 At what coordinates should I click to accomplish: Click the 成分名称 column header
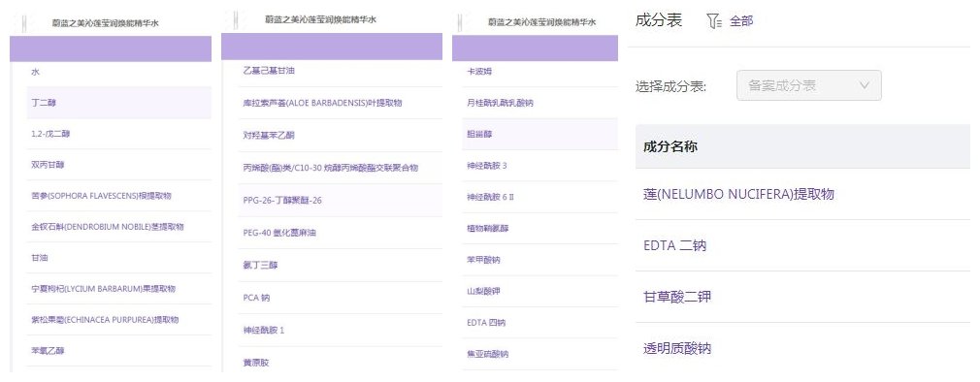click(670, 146)
